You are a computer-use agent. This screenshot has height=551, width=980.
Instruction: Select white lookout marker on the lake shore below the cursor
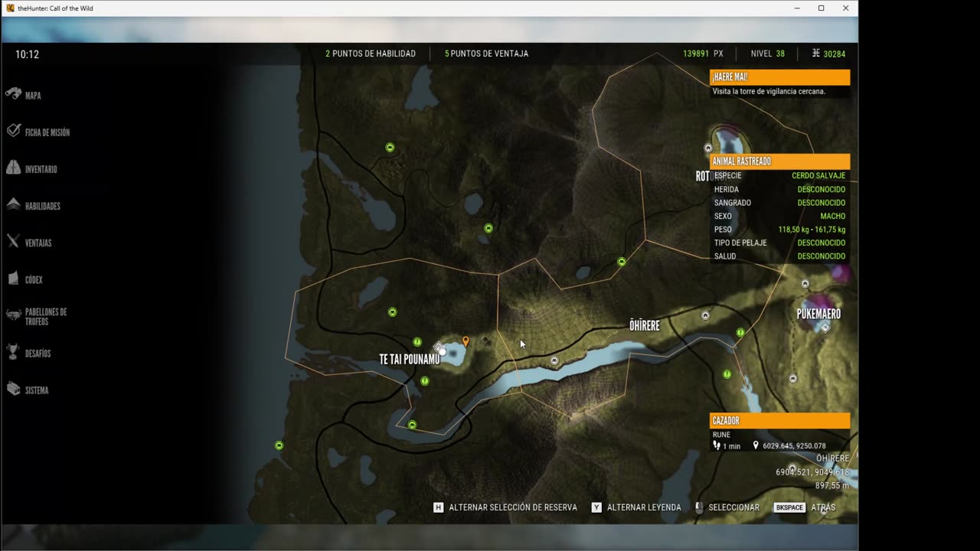(554, 360)
